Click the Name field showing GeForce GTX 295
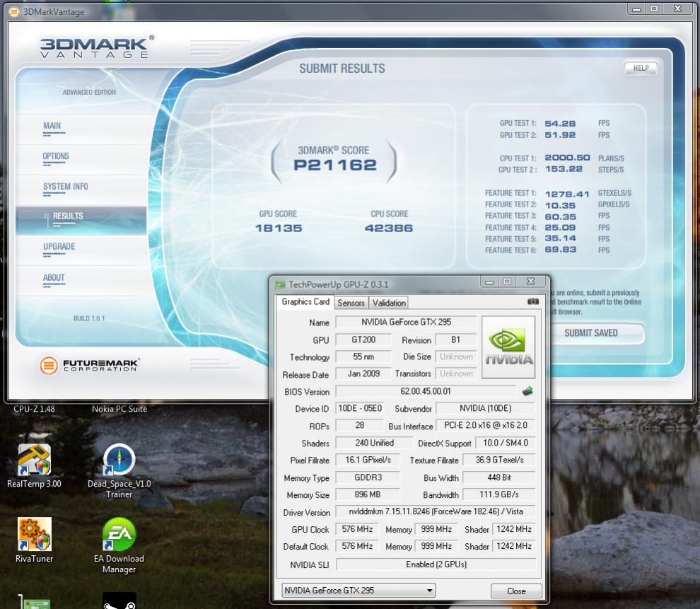Image resolution: width=700 pixels, height=609 pixels. point(407,322)
